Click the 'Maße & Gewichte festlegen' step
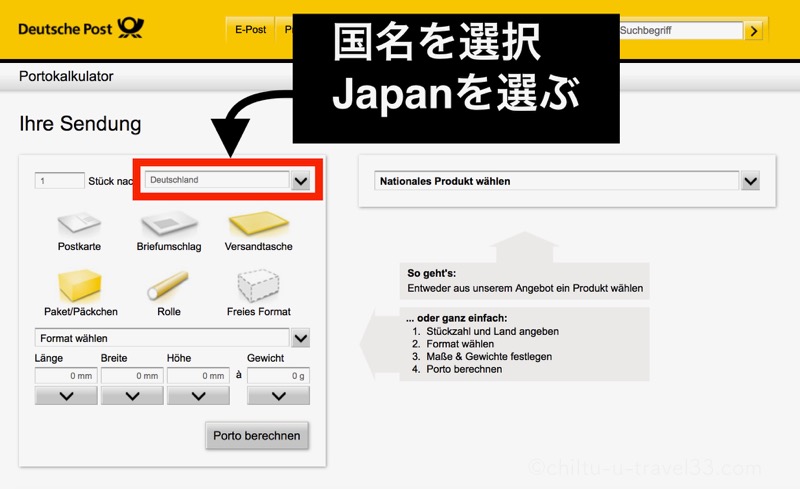 point(489,356)
